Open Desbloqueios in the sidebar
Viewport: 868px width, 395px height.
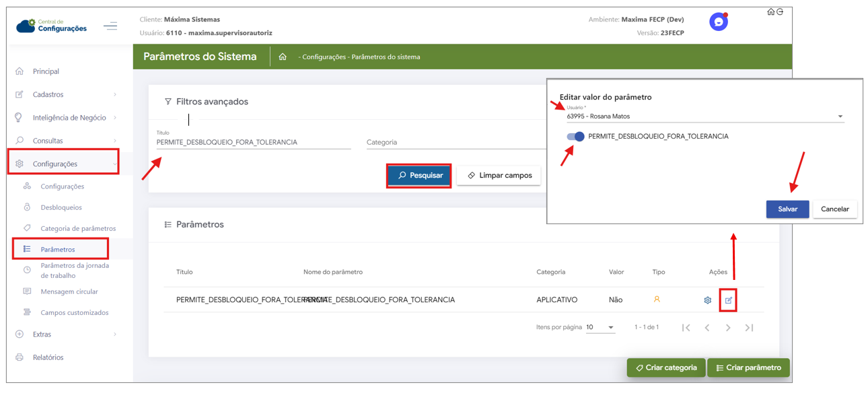(61, 207)
